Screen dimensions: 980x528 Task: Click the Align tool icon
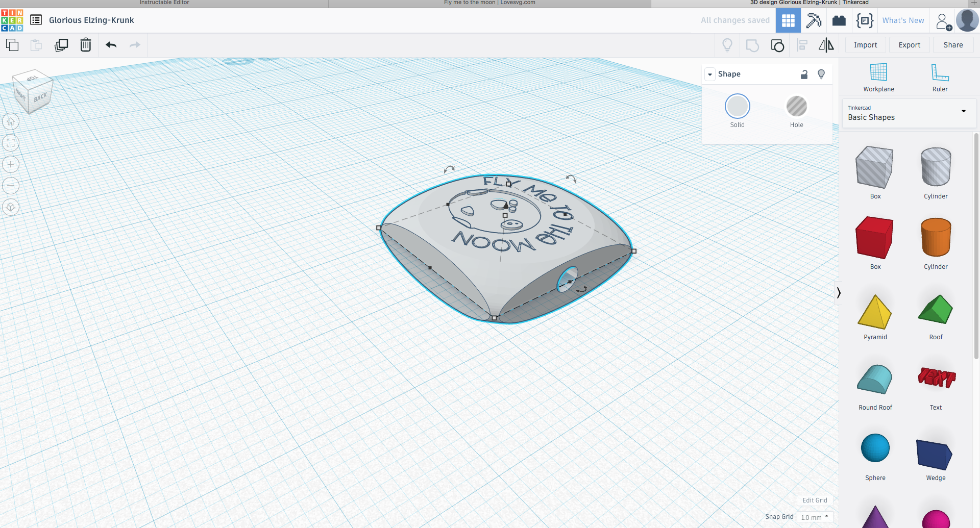pos(802,45)
